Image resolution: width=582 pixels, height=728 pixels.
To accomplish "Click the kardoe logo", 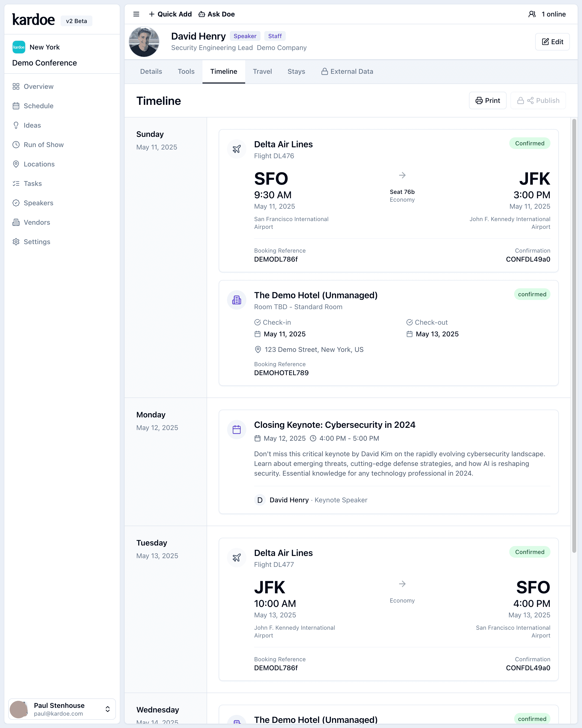I will tap(33, 20).
